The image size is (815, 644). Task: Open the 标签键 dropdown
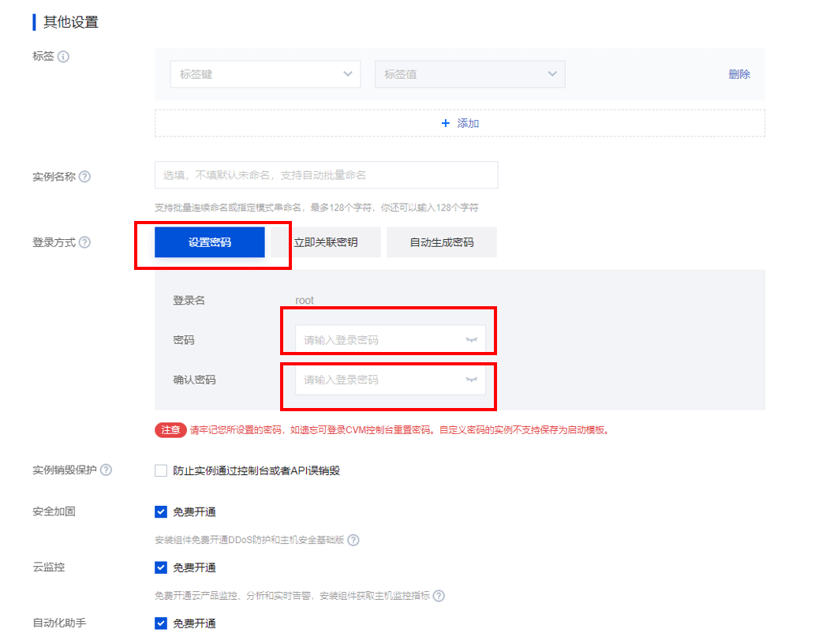coord(264,73)
